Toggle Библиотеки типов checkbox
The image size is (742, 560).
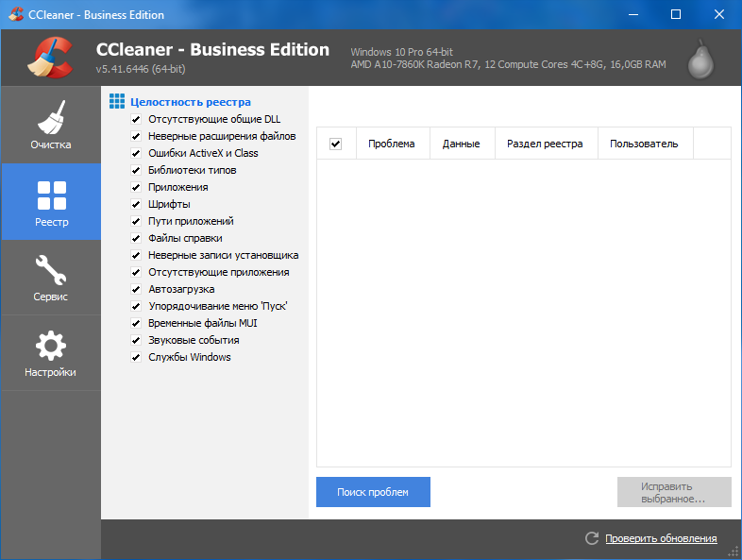click(136, 170)
